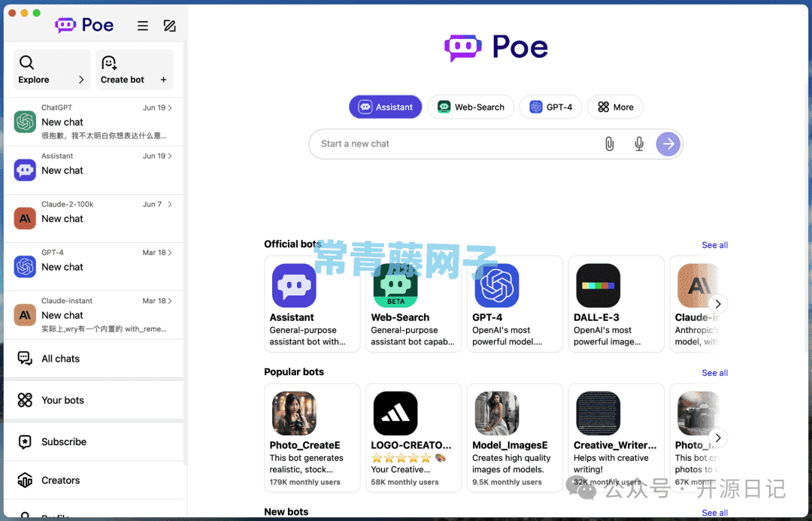Open the ChatGPT chat avatar icon
Viewport: 812px width, 521px height.
(x=25, y=123)
